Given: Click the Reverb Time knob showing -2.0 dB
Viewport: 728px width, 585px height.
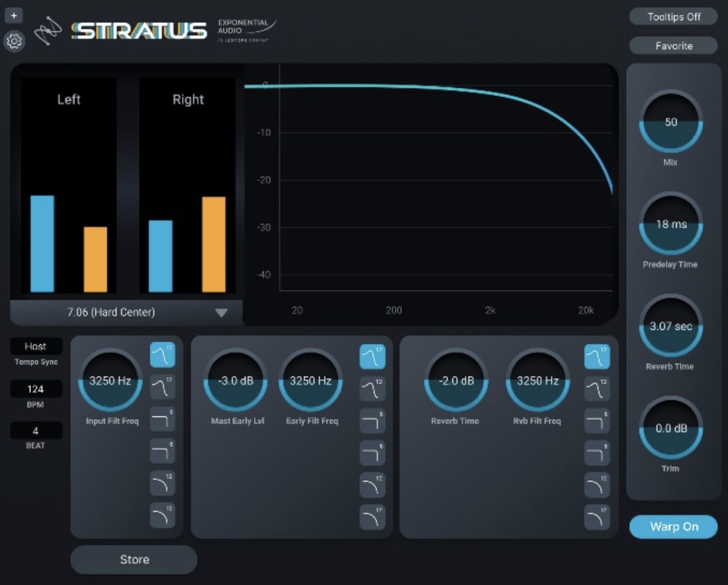Looking at the screenshot, I should click(x=456, y=380).
